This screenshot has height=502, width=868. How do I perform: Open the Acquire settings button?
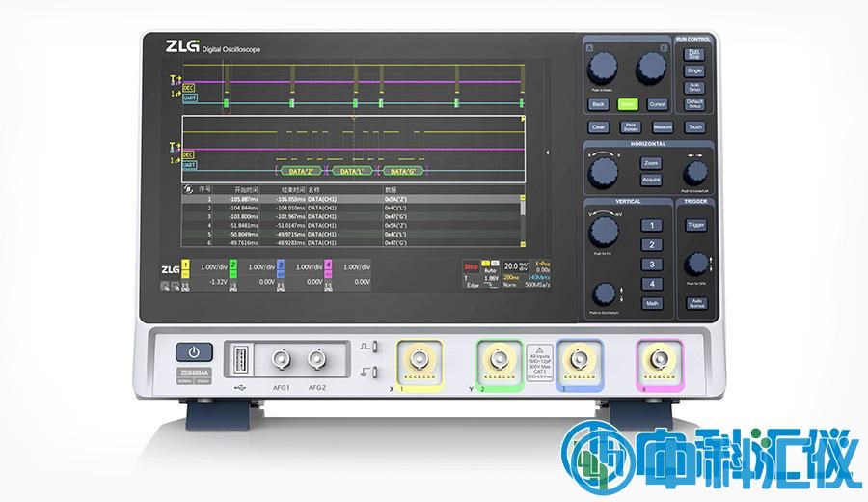tap(651, 181)
